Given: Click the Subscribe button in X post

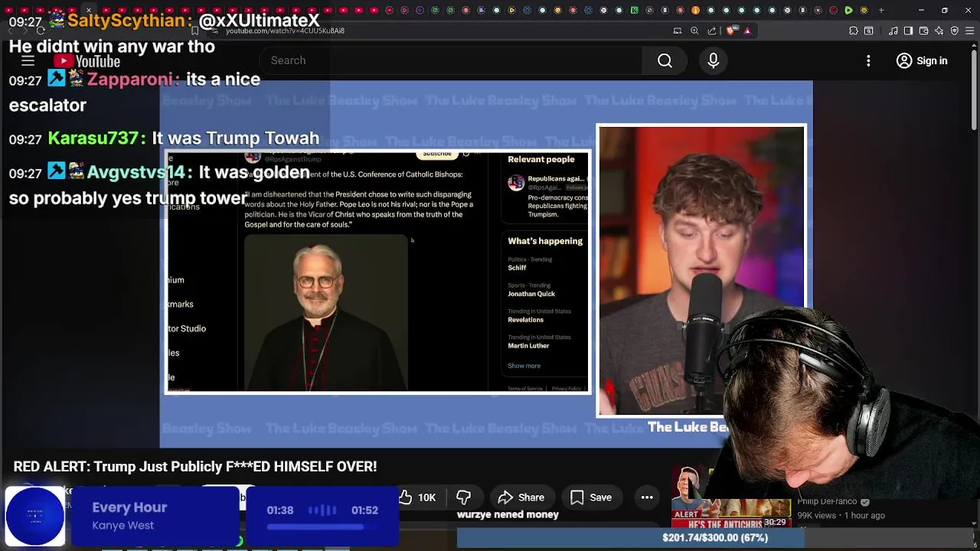Looking at the screenshot, I should (437, 154).
